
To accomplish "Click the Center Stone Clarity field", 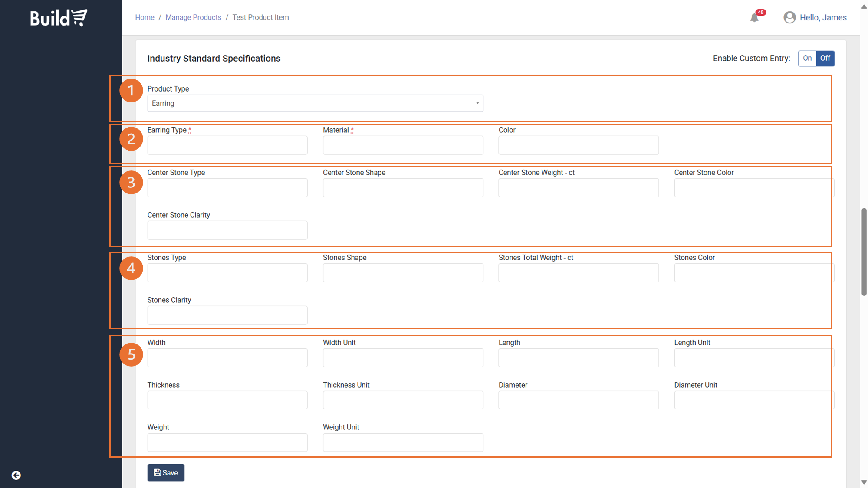I will tap(227, 230).
